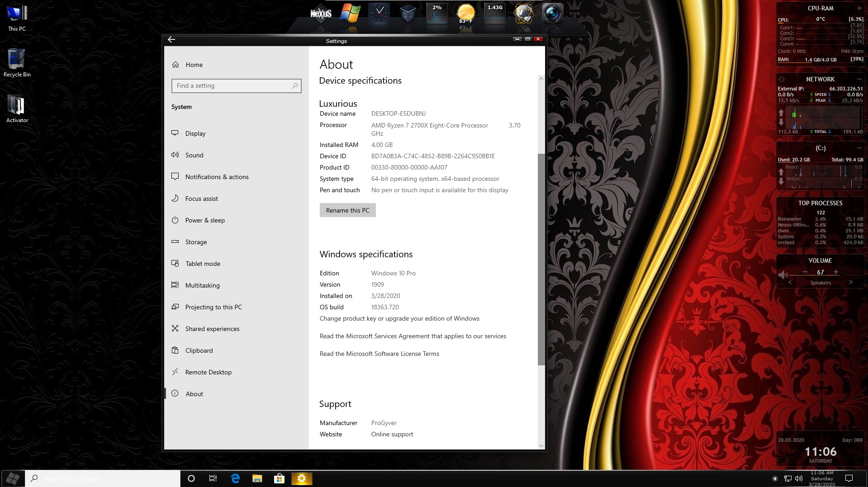Click the globe icon in the dock
868x487 pixels.
click(x=524, y=14)
